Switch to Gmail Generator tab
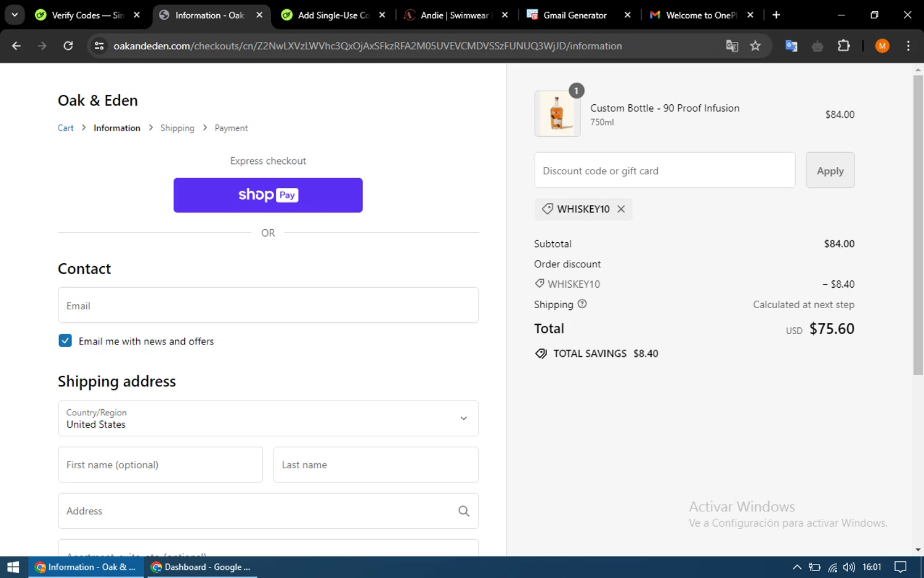924x578 pixels. point(575,15)
